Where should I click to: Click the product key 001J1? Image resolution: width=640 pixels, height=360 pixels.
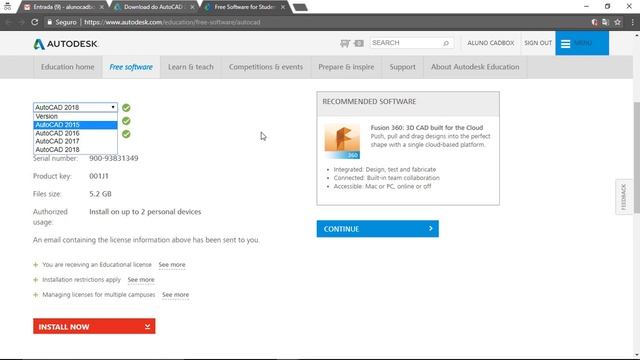tap(99, 176)
